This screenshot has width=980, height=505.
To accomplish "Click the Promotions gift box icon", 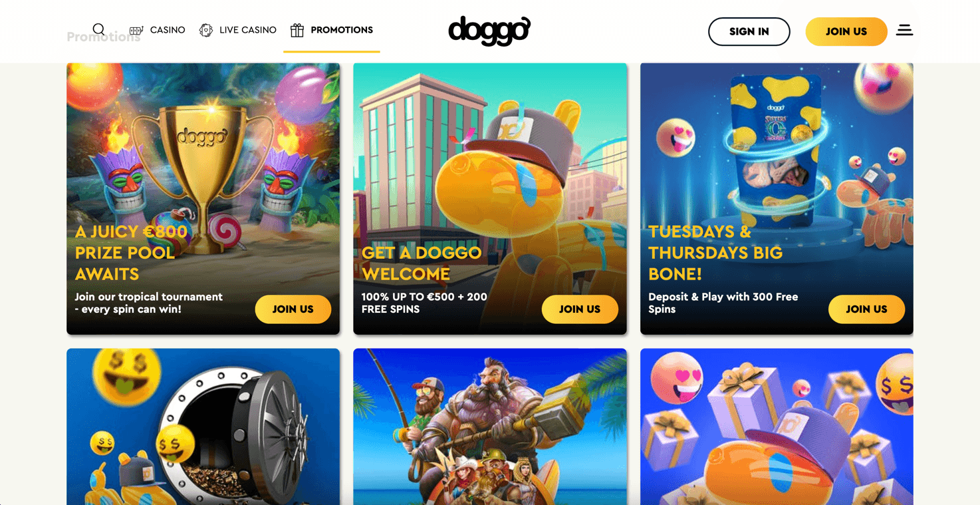I will point(297,30).
